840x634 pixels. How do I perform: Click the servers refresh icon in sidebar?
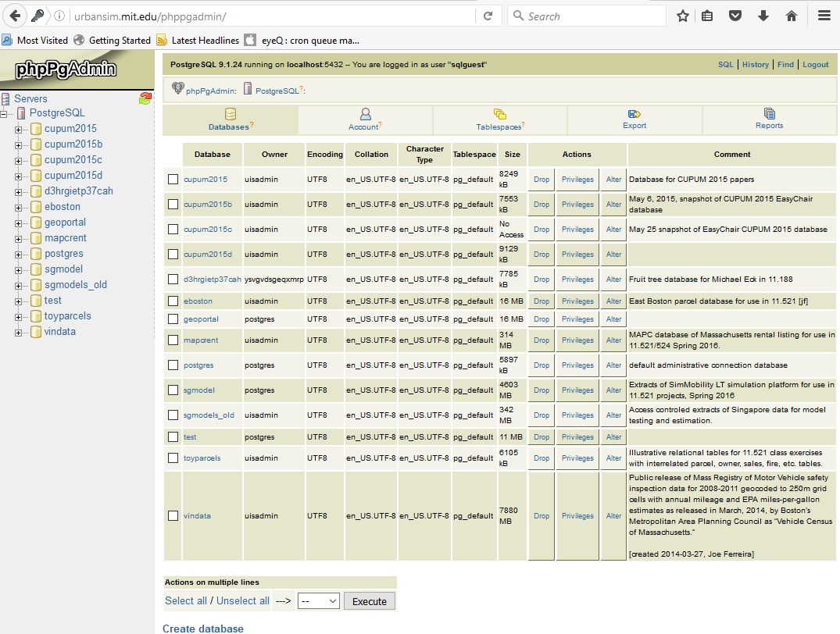pos(145,98)
